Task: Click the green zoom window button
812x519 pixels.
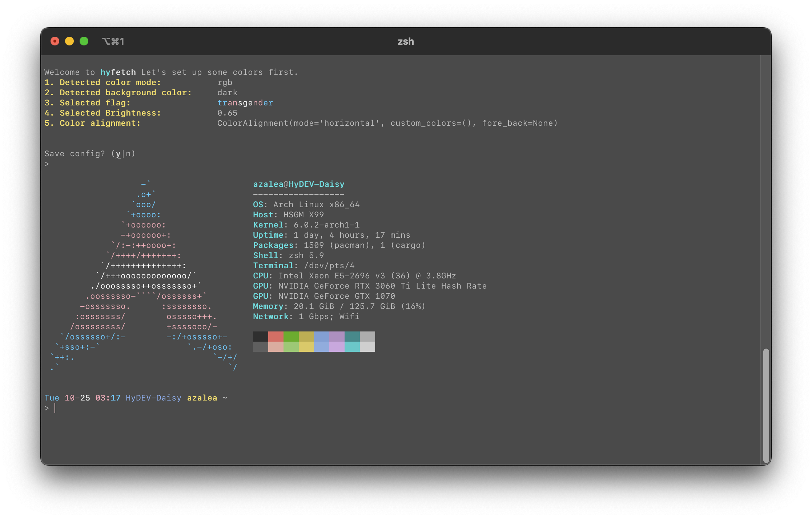Action: tap(84, 41)
